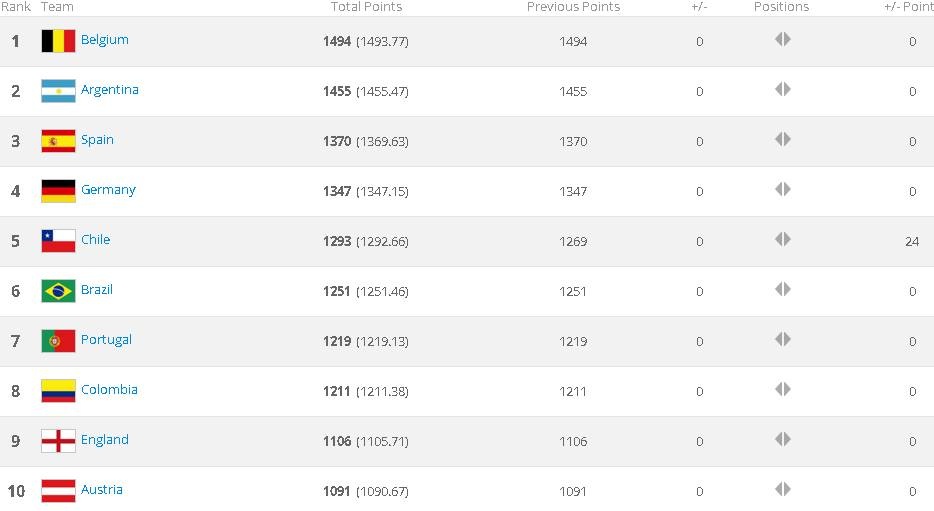The image size is (934, 511).
Task: Click the Brazil flag icon
Action: (x=58, y=291)
